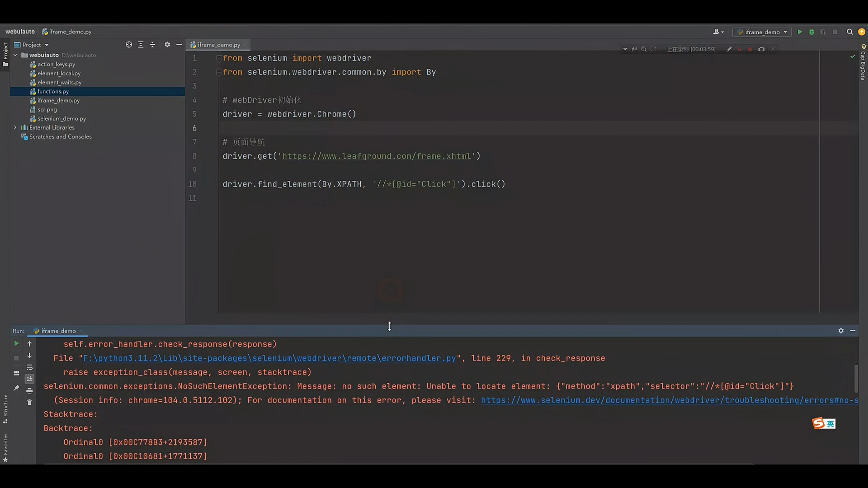Fold the import block at line 1

tap(219, 58)
